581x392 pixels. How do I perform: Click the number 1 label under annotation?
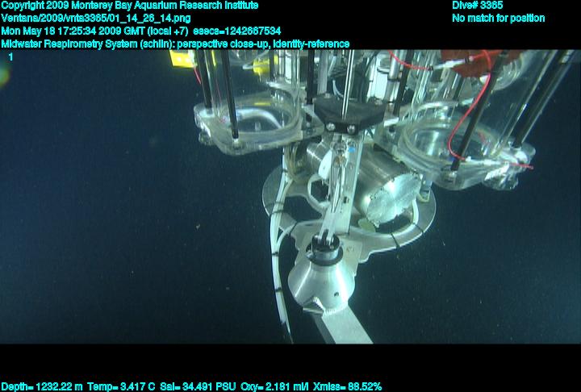pos(10,56)
